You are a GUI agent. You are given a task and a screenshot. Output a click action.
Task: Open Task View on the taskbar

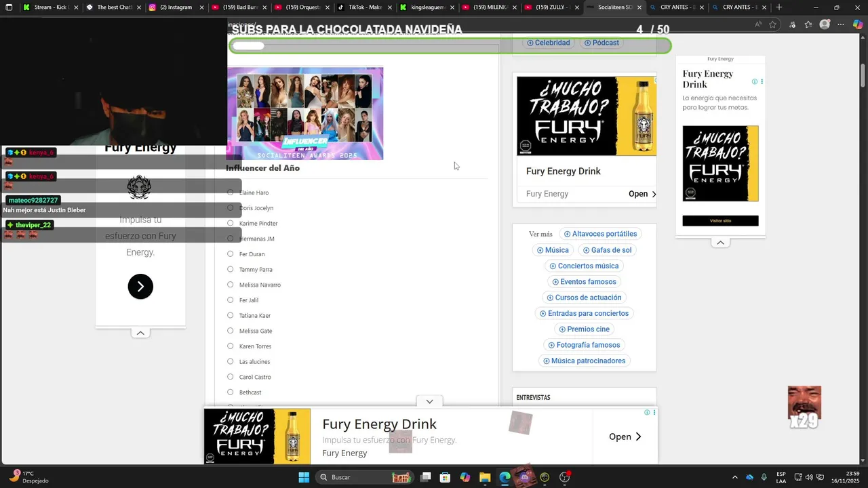pos(425,477)
